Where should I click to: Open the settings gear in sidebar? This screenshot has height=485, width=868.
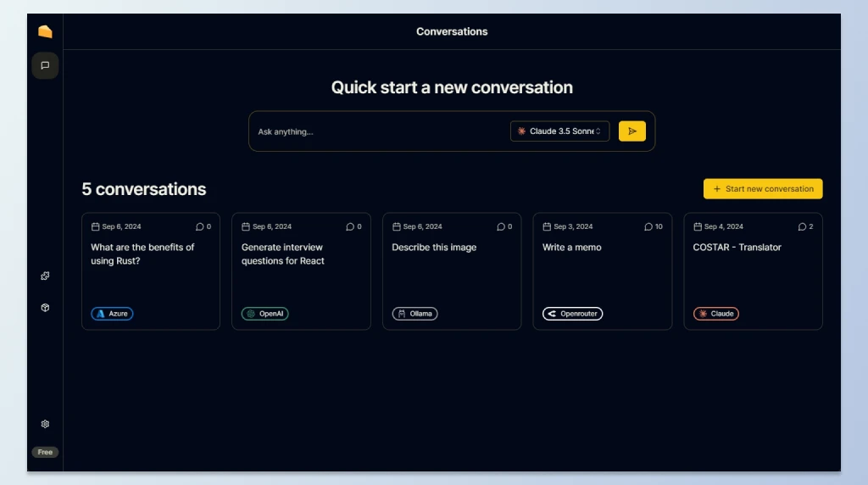coord(45,424)
